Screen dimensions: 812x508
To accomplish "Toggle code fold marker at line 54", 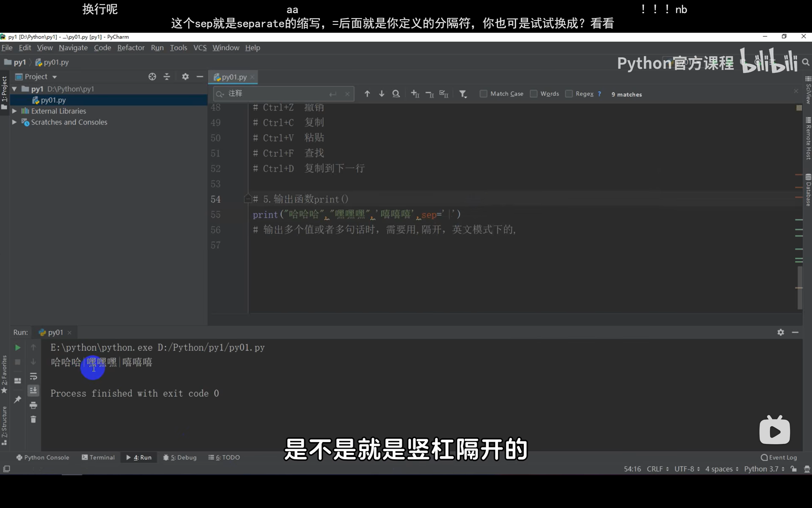I will tap(248, 199).
